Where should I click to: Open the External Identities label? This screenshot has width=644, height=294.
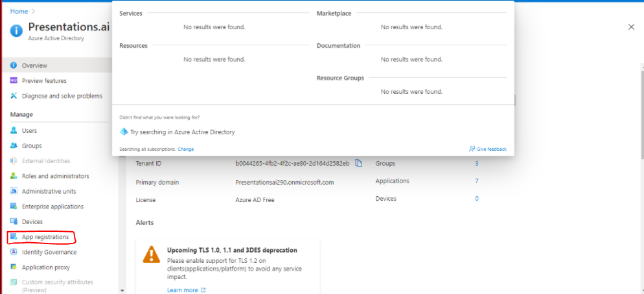(x=46, y=161)
